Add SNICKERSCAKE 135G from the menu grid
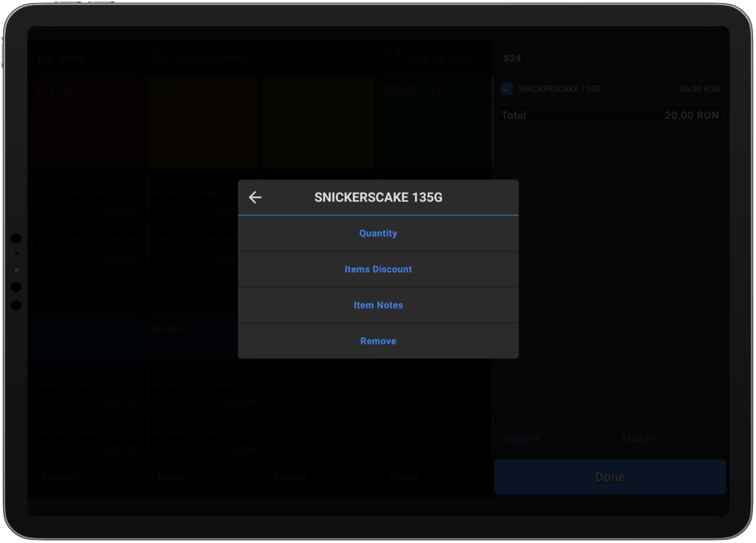The height and width of the screenshot is (543, 756). (x=88, y=434)
